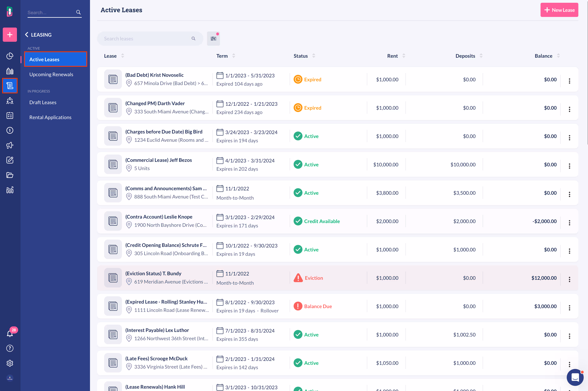
Task: Open the reports bar chart icon
Action: [x=10, y=190]
